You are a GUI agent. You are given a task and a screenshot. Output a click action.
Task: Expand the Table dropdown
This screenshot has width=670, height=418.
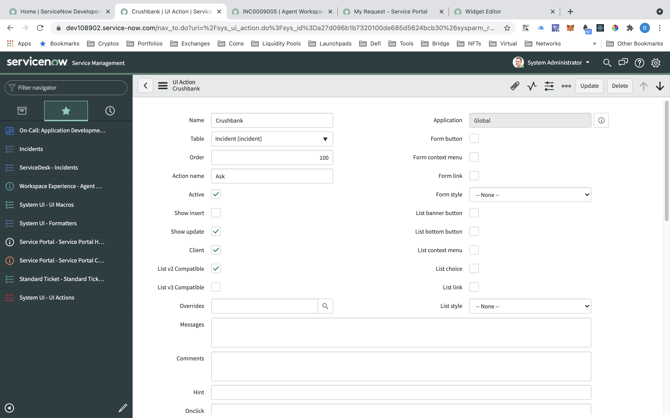coord(272,139)
